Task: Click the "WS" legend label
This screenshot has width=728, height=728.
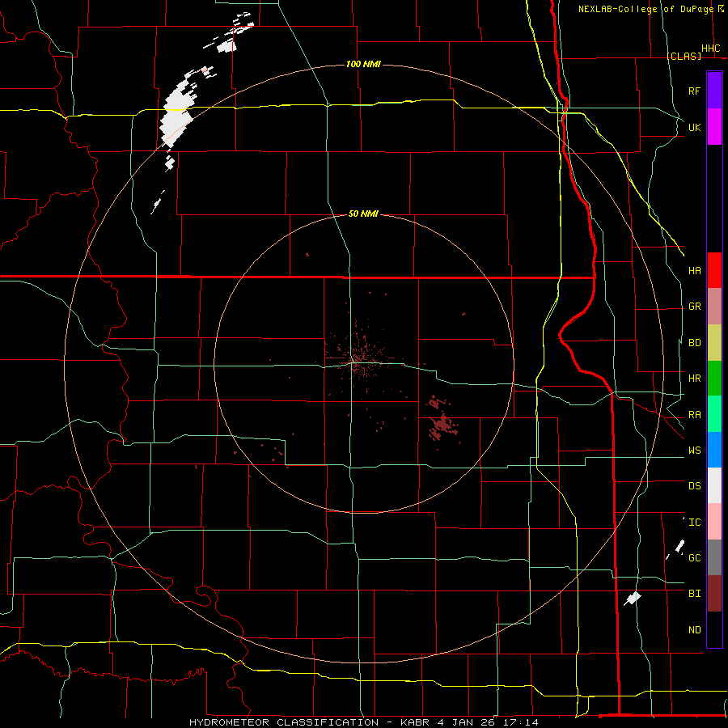Action: [695, 450]
